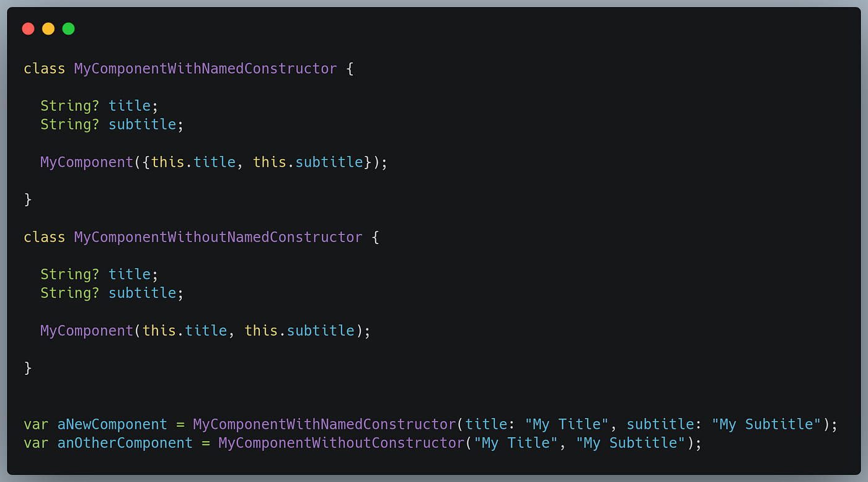Click "this.title" inside the curly-brace constructor

193,162
